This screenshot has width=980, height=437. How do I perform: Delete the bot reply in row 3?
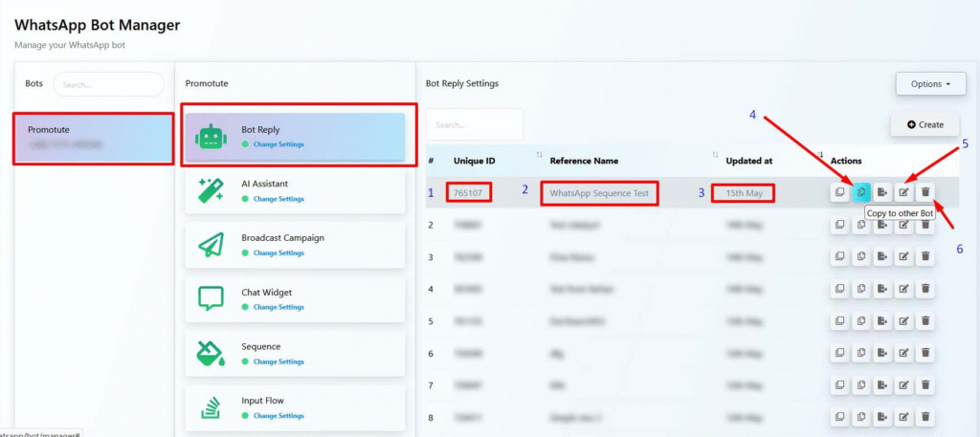[925, 256]
